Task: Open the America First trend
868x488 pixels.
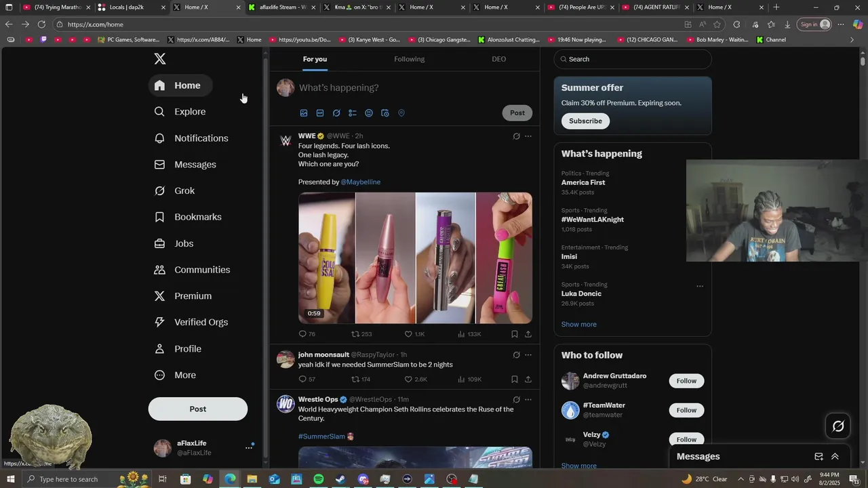Action: tap(583, 183)
